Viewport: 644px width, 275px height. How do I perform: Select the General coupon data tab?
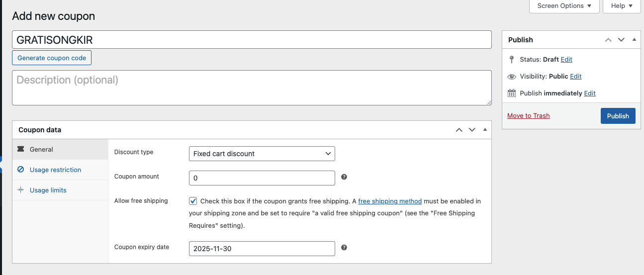point(41,150)
